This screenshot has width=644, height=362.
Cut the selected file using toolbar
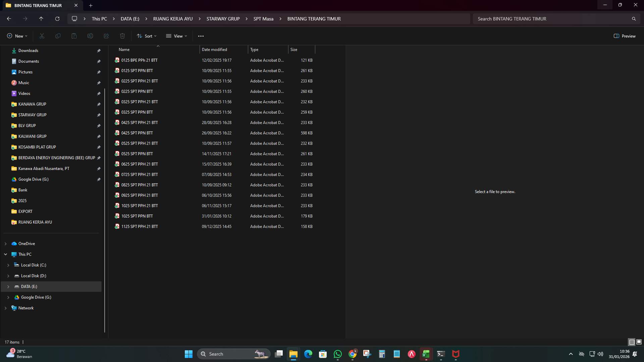[x=42, y=36]
